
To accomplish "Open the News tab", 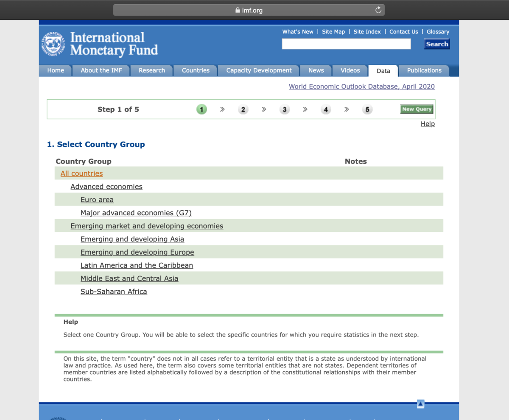I will click(x=316, y=71).
